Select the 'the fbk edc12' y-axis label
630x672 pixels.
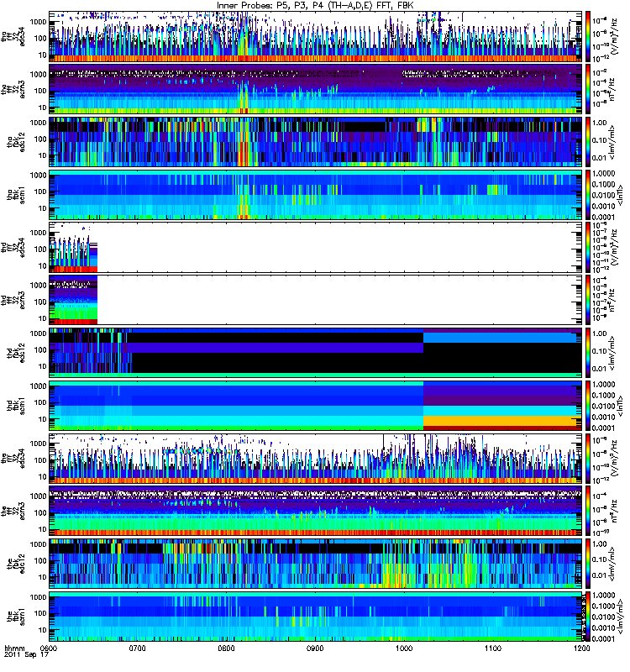tap(16, 564)
